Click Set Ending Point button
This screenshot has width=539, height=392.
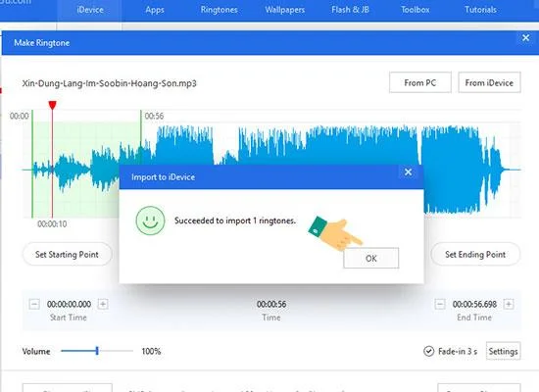coord(475,255)
